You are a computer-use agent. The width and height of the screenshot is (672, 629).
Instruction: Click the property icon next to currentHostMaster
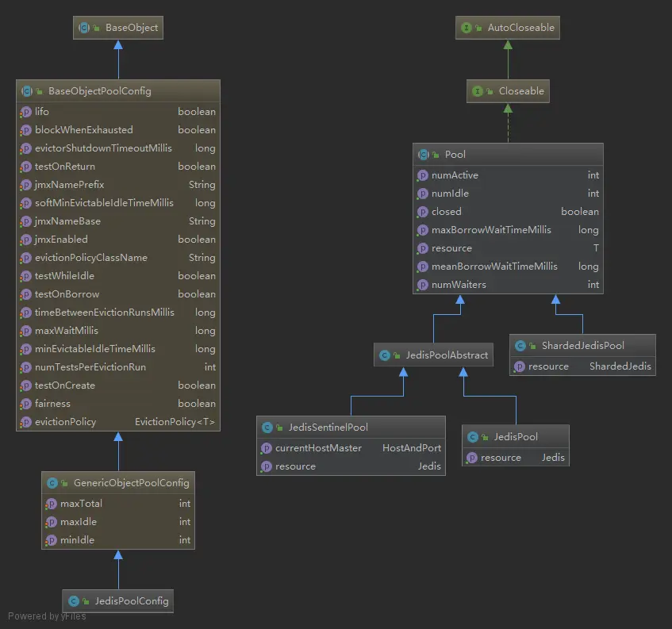click(x=266, y=448)
